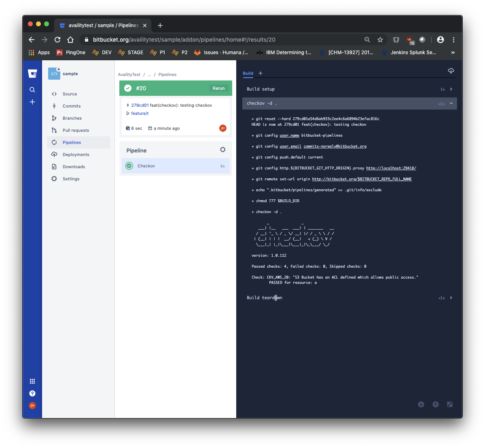Screen dimensions: 485x448
Task: Click the Rerun button
Action: [x=219, y=88]
